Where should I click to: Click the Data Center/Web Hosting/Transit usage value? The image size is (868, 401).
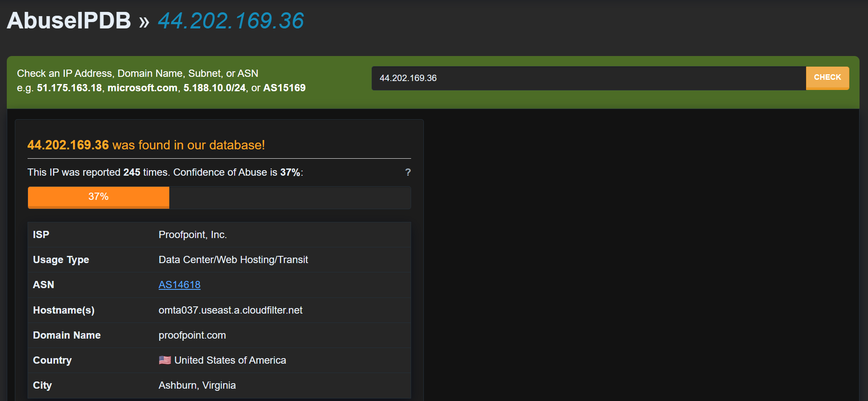point(233,260)
